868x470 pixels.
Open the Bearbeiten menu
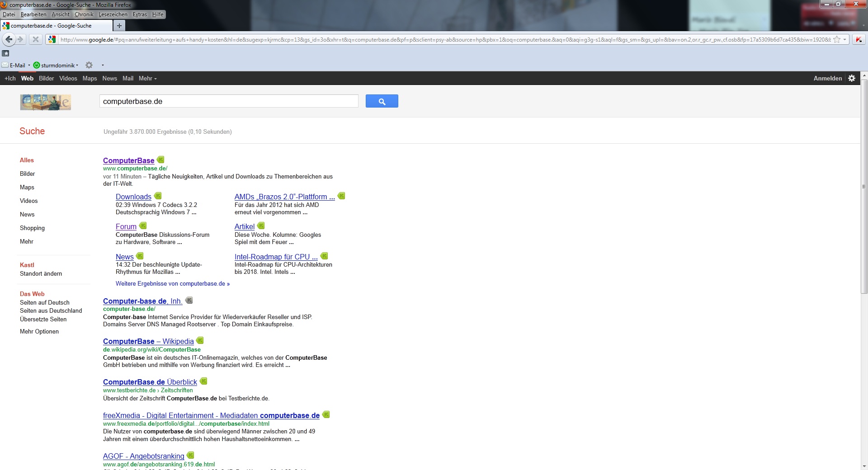[33, 14]
